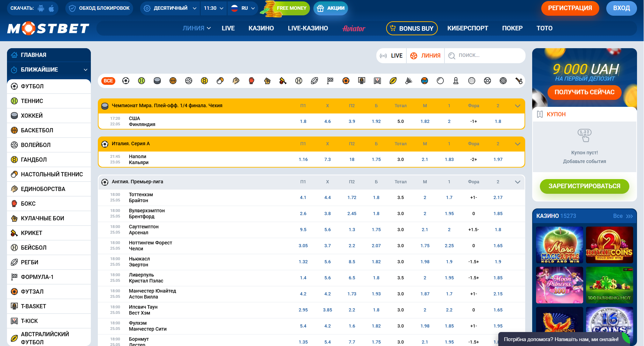Viewport: 644px width, 346px height.
Task: Click the ОБХОД БЛОКИРОВОК button
Action: (x=99, y=8)
